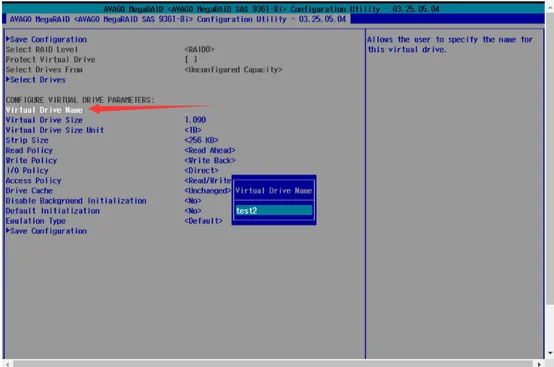Edit the Virtual Drive Size value 1.090

[x=195, y=120]
